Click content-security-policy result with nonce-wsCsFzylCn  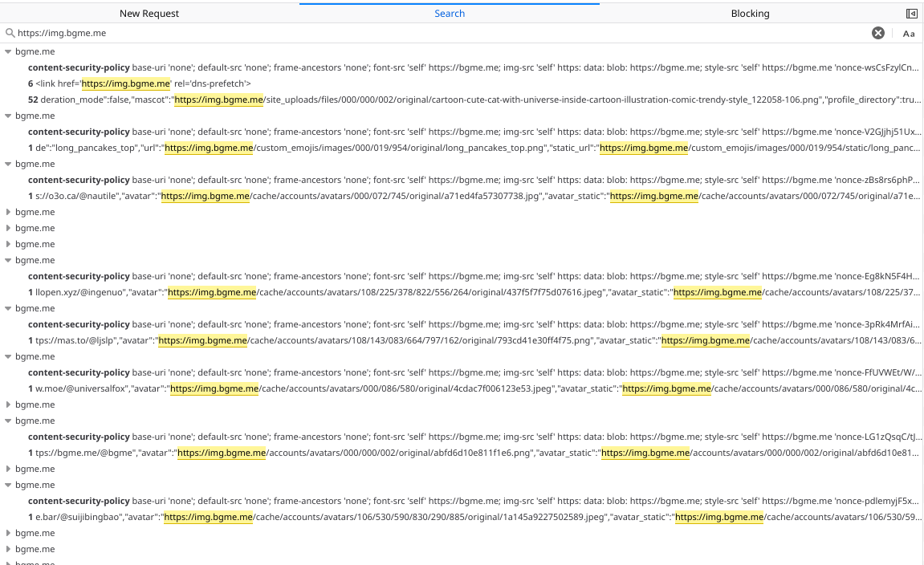click(474, 67)
